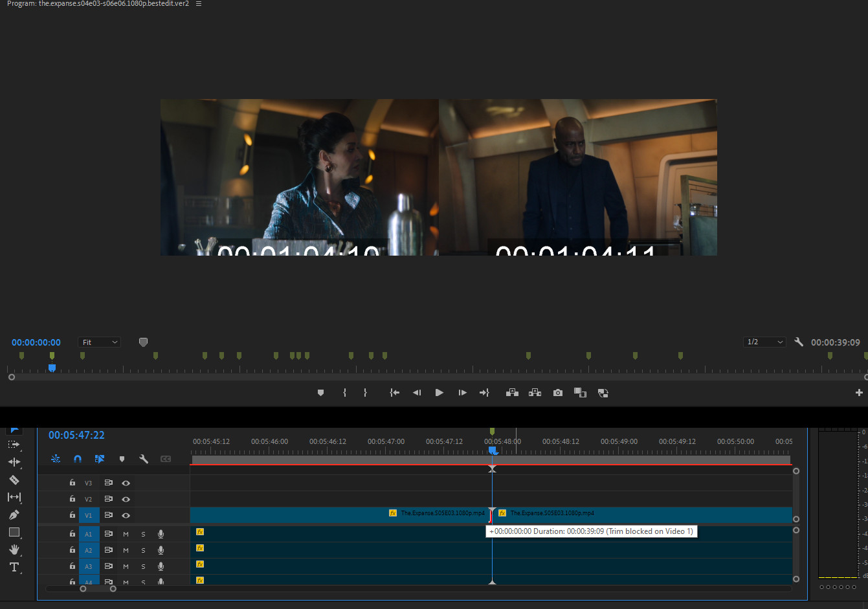
Task: Open the button editor plus icon
Action: click(x=859, y=393)
